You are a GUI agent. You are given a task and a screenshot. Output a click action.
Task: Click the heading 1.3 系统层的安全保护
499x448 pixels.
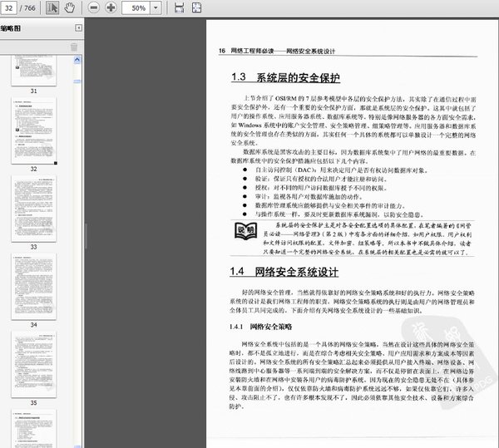285,77
